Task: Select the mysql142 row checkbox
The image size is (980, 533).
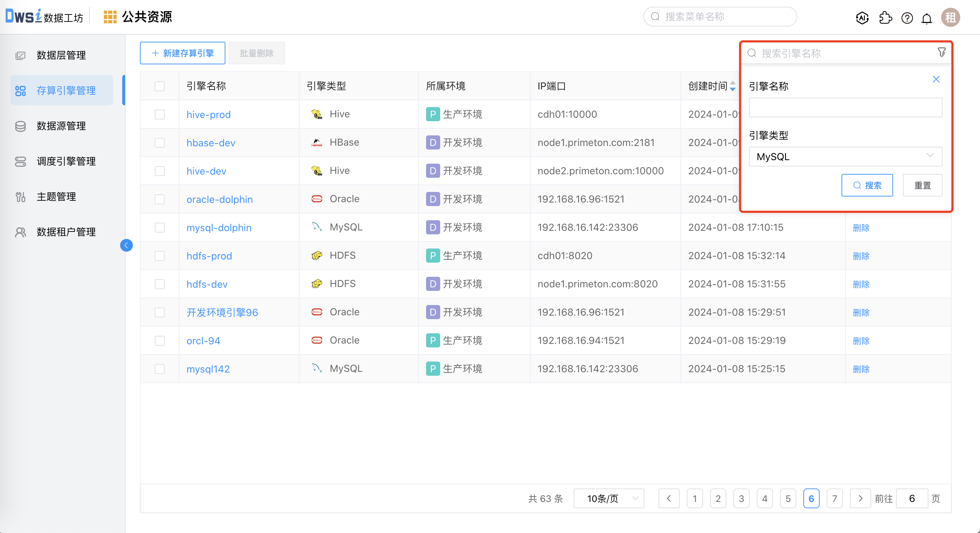Action: click(x=160, y=369)
